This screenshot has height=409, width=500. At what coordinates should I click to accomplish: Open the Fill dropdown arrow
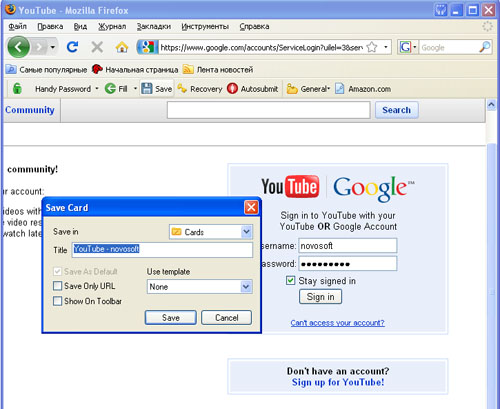[135, 89]
